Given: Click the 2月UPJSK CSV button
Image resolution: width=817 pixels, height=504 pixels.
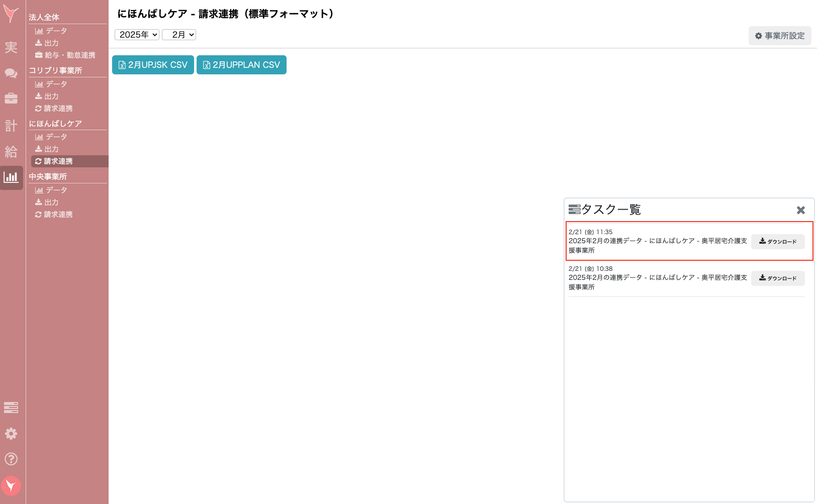Looking at the screenshot, I should coord(152,64).
